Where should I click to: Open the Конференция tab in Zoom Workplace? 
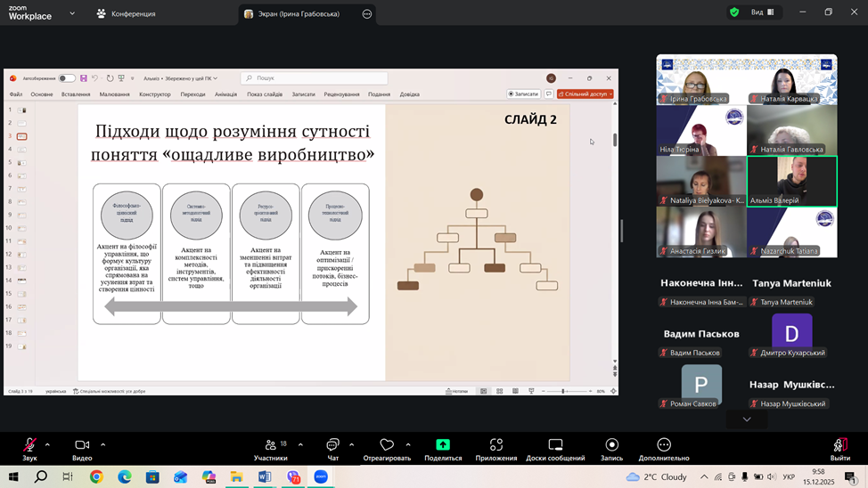[127, 13]
